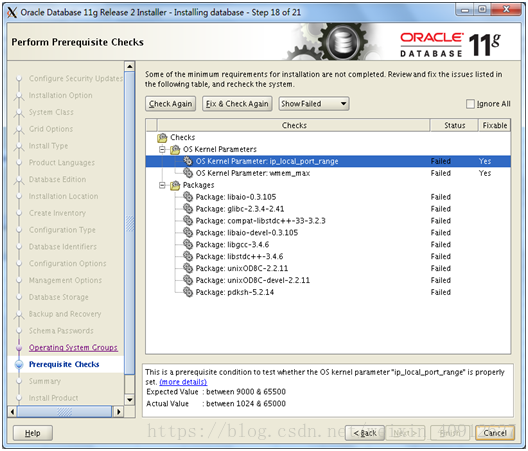Select Package: libstdc++-3.4.6 row
The height and width of the screenshot is (451, 528).
coord(328,256)
